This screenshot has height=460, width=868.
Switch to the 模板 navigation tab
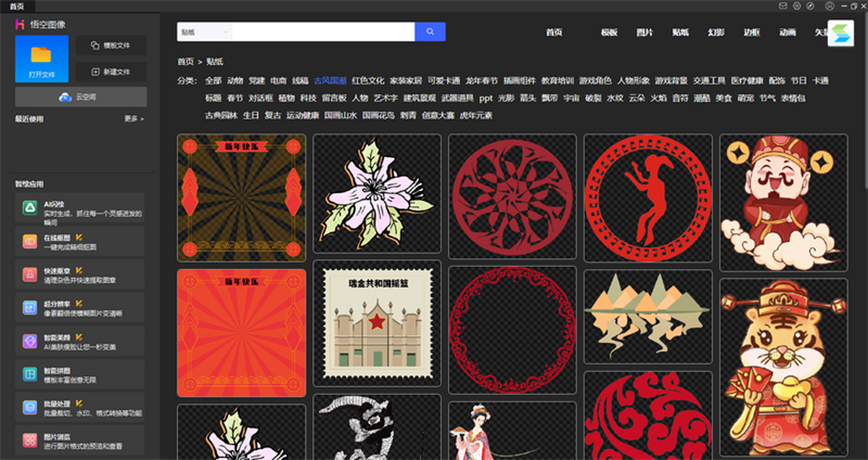pos(609,33)
